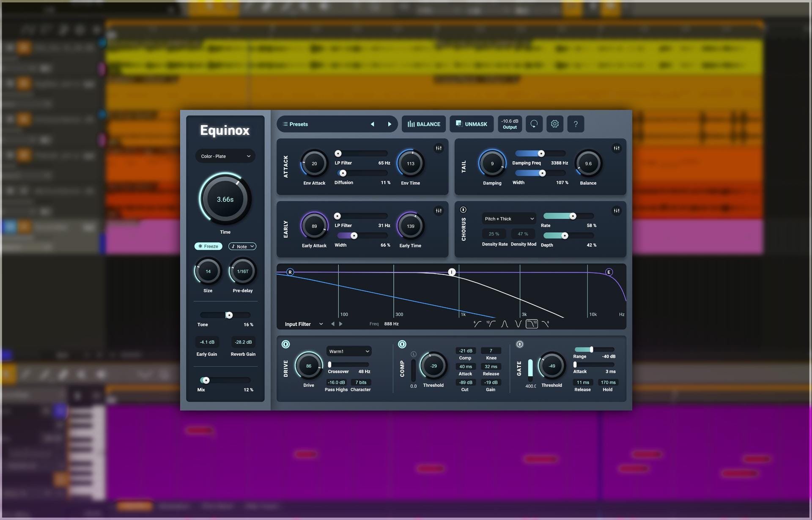
Task: Toggle the Comp section power button
Action: (402, 344)
